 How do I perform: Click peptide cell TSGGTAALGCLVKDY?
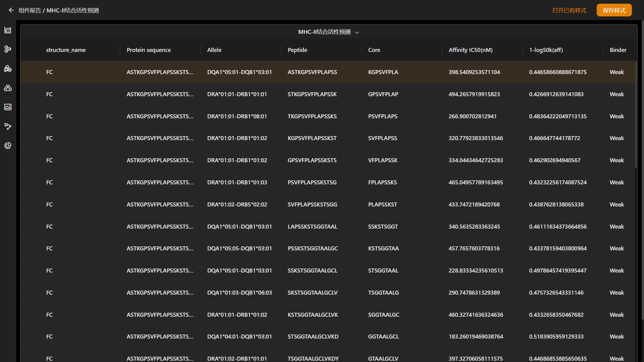click(x=313, y=359)
